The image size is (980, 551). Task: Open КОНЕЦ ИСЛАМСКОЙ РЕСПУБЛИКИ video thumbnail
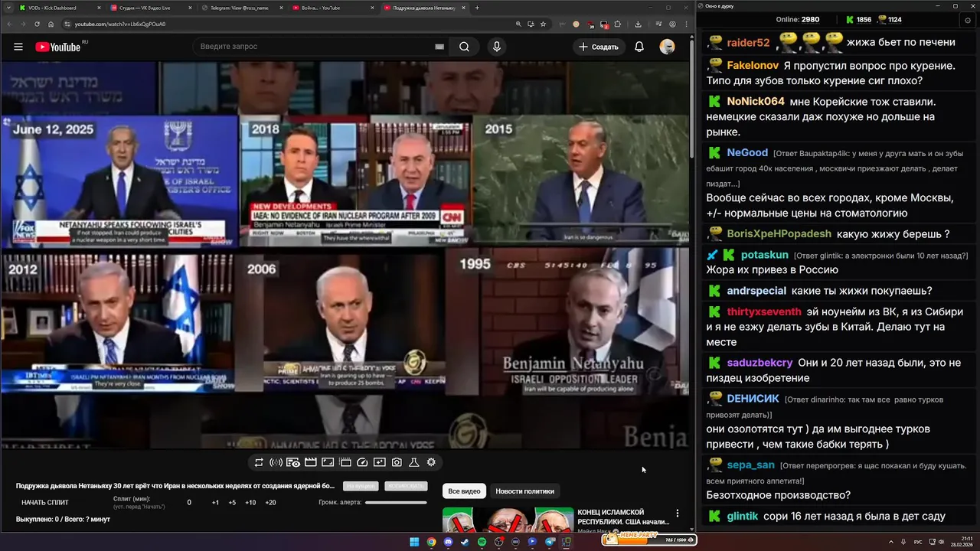coord(508,520)
